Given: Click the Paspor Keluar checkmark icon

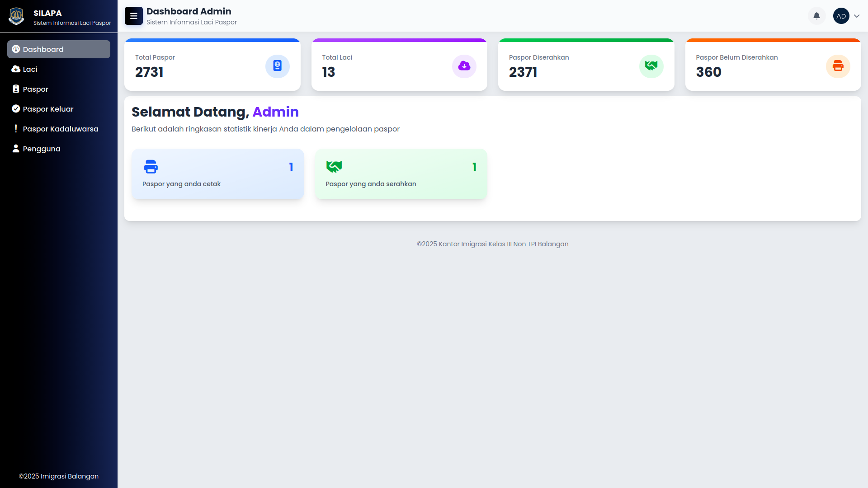Looking at the screenshot, I should click(x=16, y=108).
